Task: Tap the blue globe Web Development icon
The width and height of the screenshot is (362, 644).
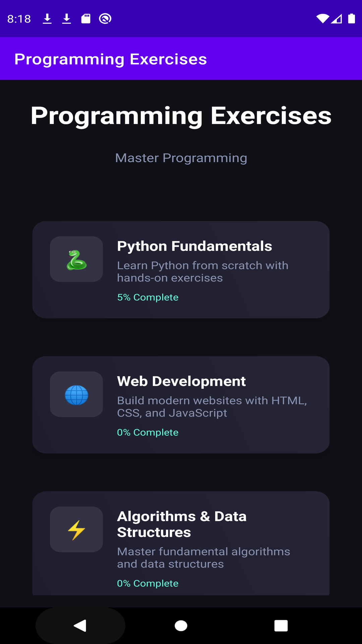Action: (76, 394)
